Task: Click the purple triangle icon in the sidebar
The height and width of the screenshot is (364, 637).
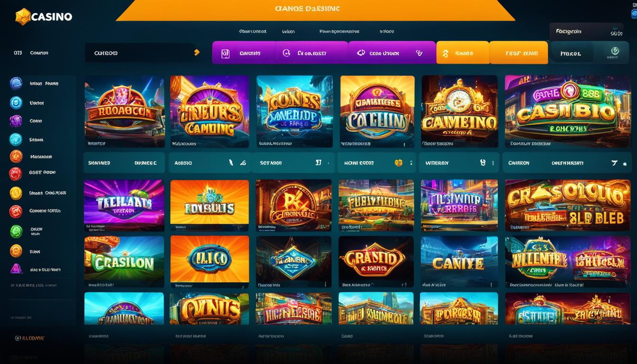Action: coord(16,269)
